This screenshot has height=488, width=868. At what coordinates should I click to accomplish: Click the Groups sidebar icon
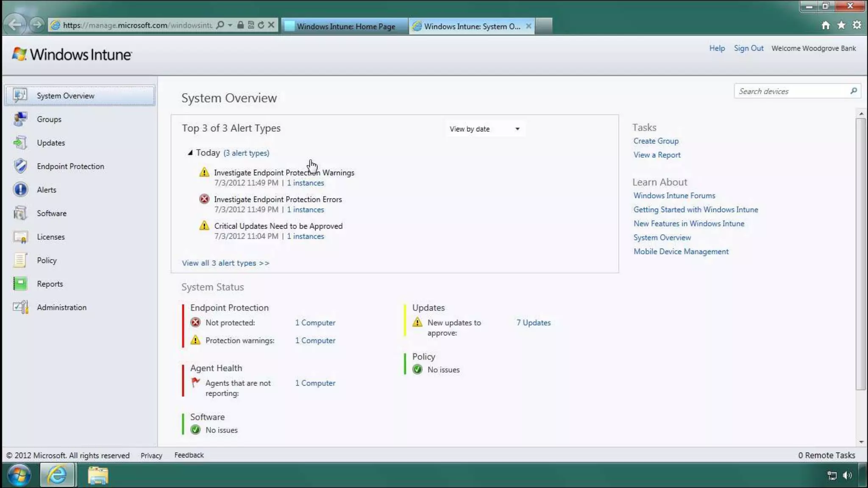20,119
